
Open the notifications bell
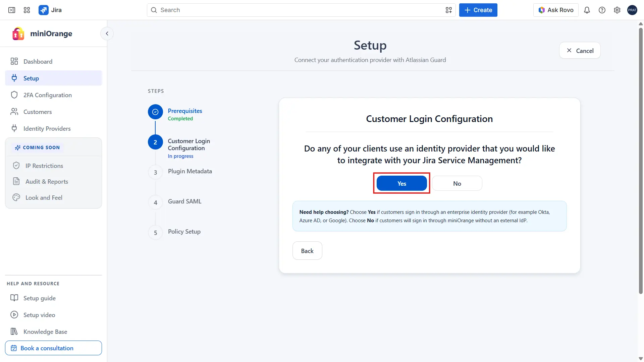coord(587,10)
